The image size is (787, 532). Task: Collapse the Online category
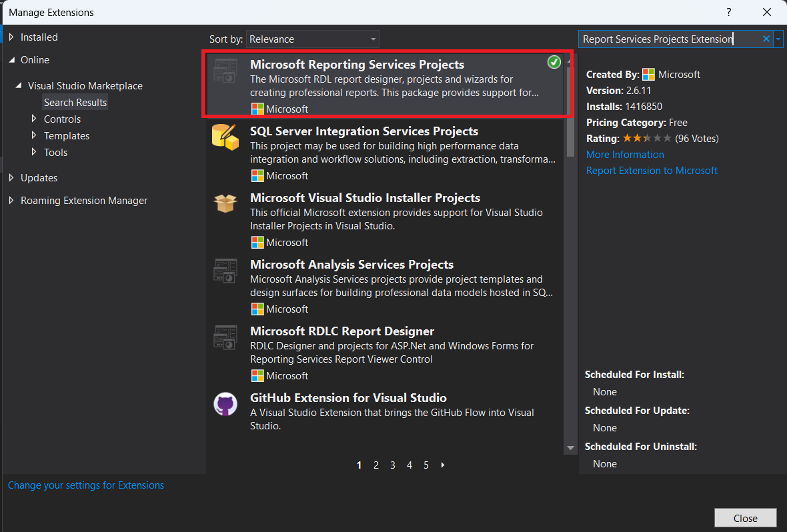(12, 60)
